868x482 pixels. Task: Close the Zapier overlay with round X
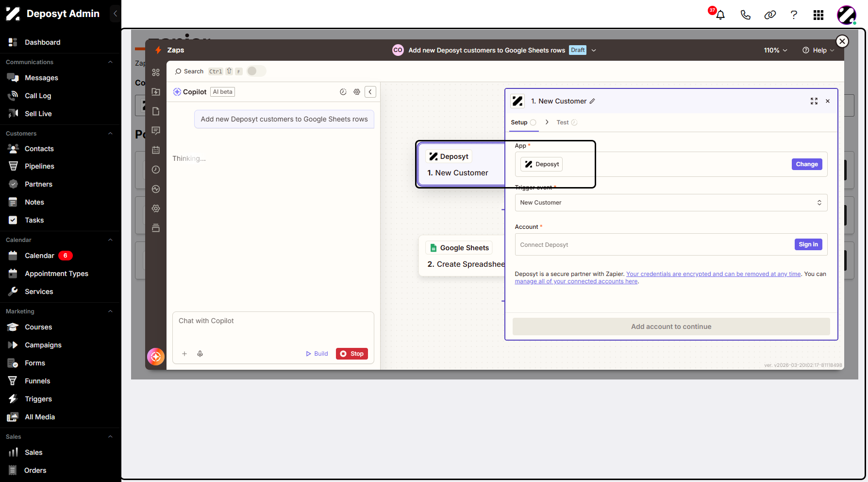click(x=842, y=41)
